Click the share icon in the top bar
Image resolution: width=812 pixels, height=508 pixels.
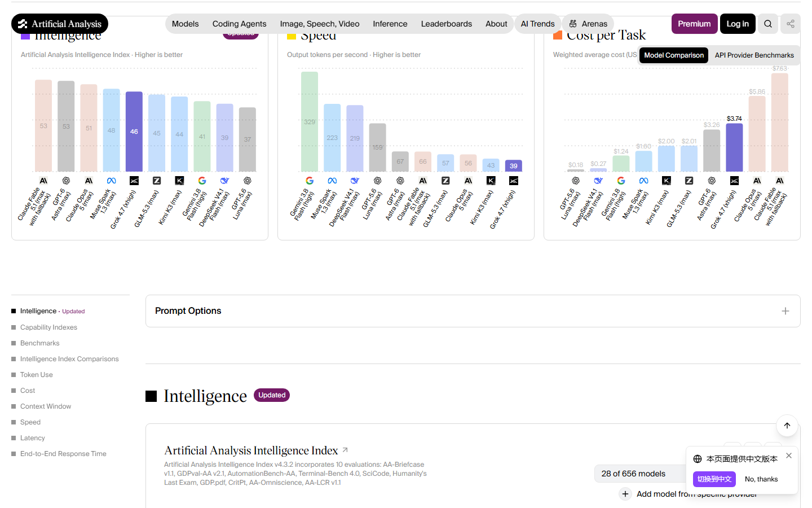(791, 24)
